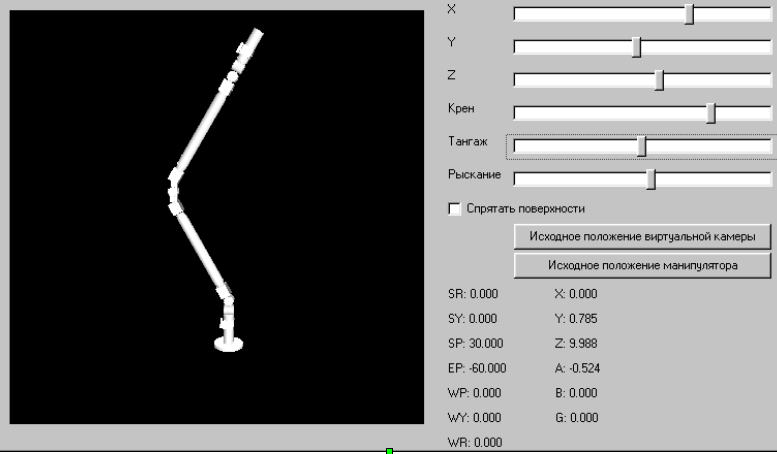Click Исходное положение манипулятора button
This screenshot has width=777, height=454.
point(642,265)
